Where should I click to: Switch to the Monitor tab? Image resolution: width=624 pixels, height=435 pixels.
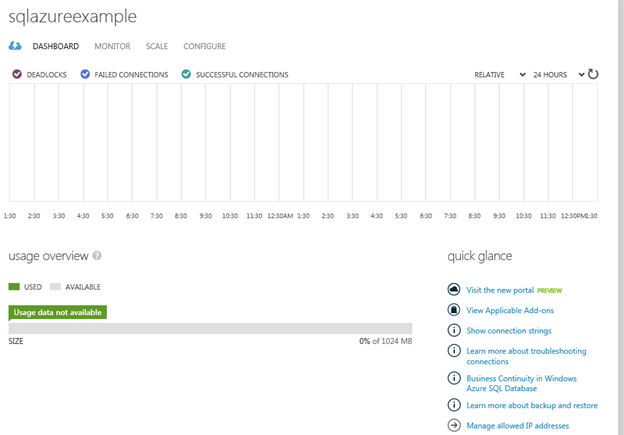[x=112, y=46]
